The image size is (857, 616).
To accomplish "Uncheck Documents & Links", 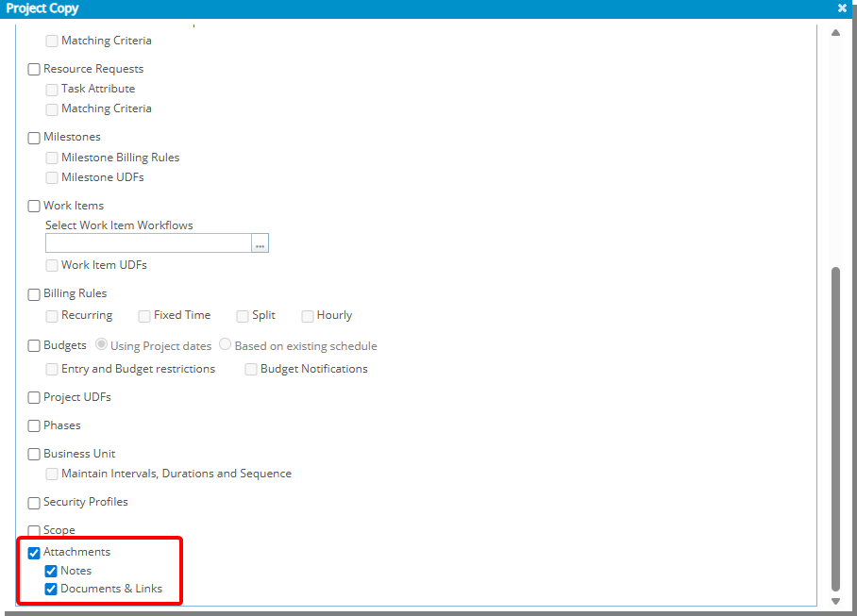I will [51, 589].
